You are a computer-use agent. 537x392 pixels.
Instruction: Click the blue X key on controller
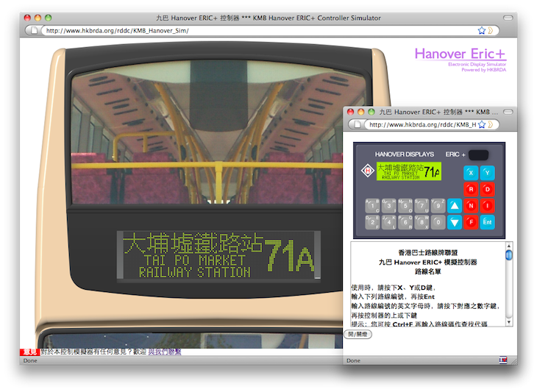tap(471, 173)
